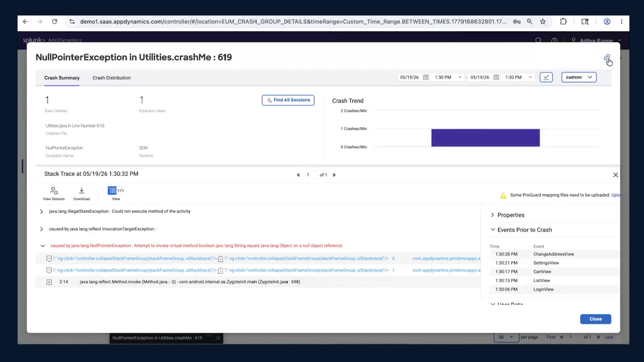644x362 pixels.
Task: Open the start date calendar picker
Action: coord(426,77)
